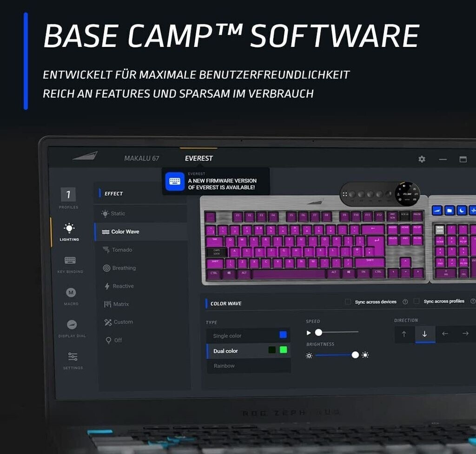
Task: Select the Reactive lighting effect
Action: pyautogui.click(x=123, y=286)
